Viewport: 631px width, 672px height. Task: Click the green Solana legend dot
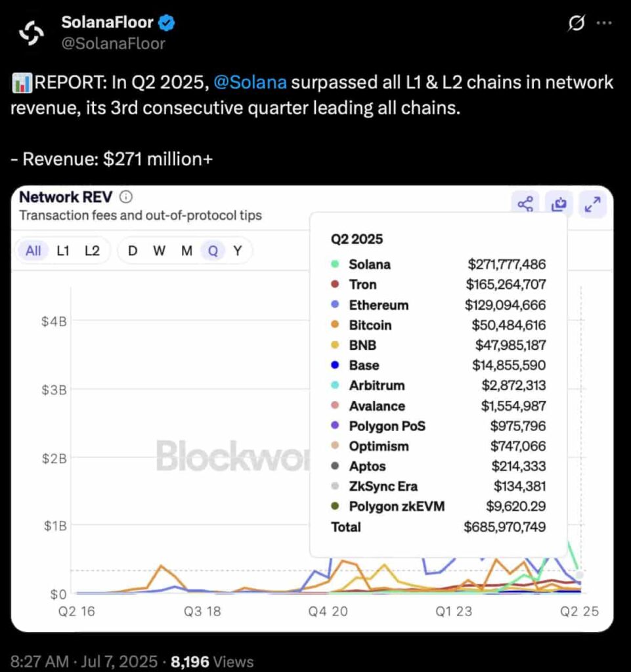click(x=336, y=264)
